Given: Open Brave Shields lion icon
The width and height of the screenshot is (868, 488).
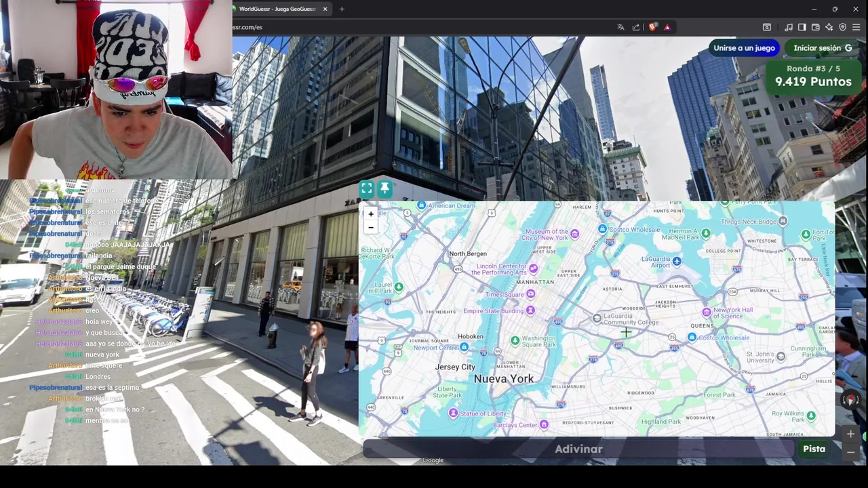Looking at the screenshot, I should click(653, 27).
